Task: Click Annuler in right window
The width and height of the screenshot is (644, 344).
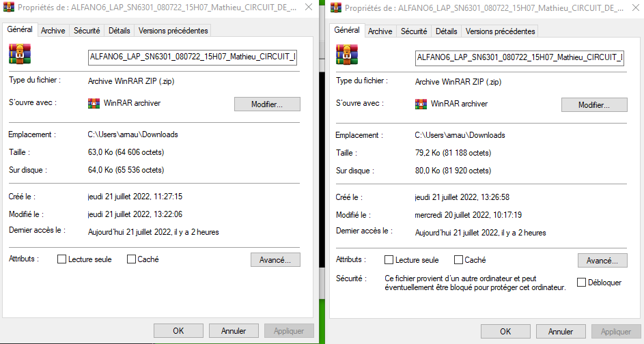Action: click(561, 332)
